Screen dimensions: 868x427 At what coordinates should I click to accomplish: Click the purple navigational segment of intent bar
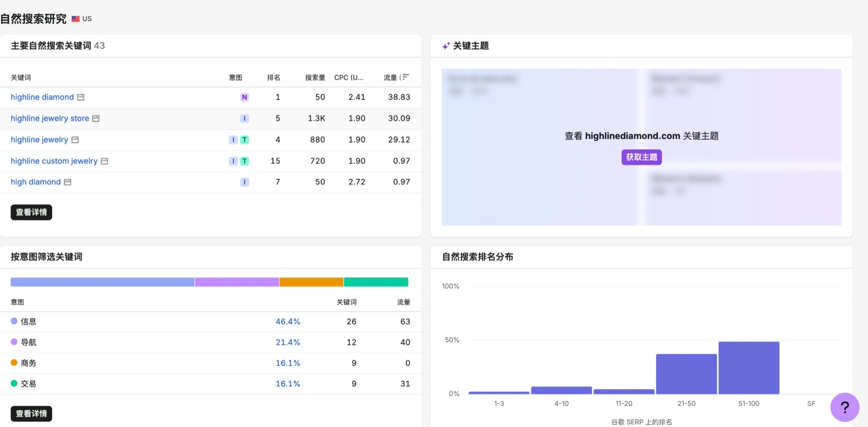(237, 282)
